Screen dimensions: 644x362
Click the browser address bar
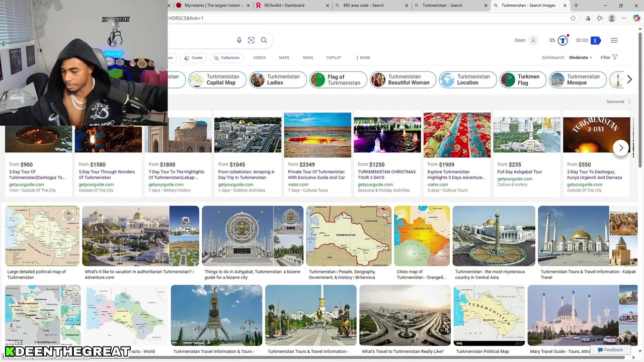coord(367,18)
